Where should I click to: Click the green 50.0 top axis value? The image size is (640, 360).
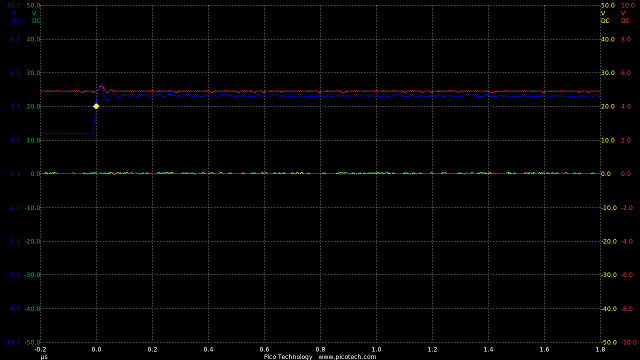(33, 6)
